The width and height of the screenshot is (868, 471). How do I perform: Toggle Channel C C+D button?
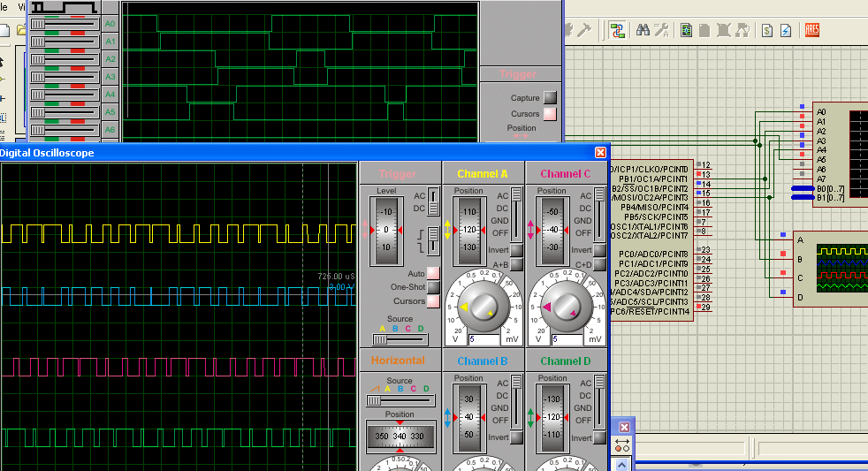tap(599, 264)
